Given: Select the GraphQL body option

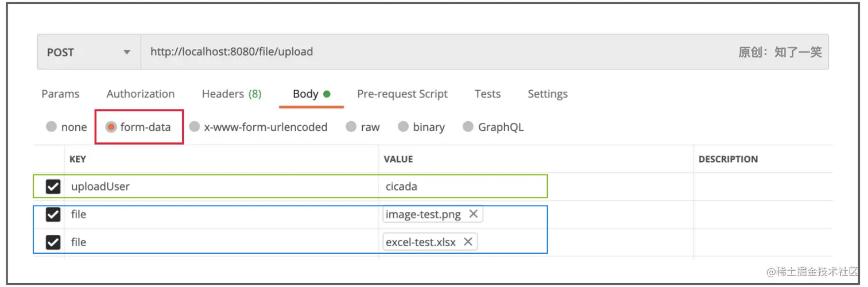Looking at the screenshot, I should (468, 127).
